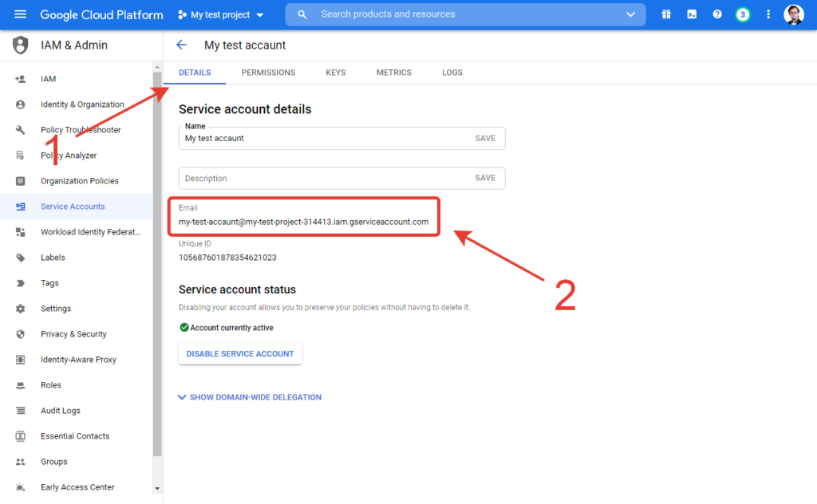Switch to the Permissions tab
The image size is (817, 504).
click(x=268, y=73)
